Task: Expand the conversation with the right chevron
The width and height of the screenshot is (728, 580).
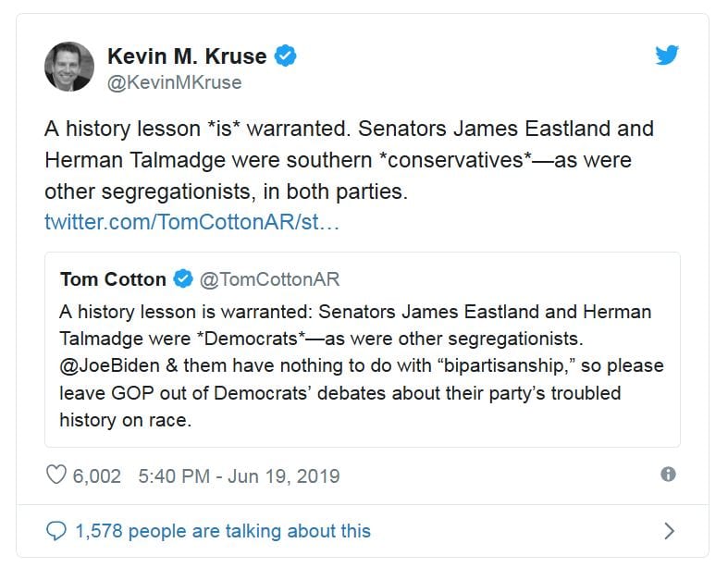Action: [669, 531]
